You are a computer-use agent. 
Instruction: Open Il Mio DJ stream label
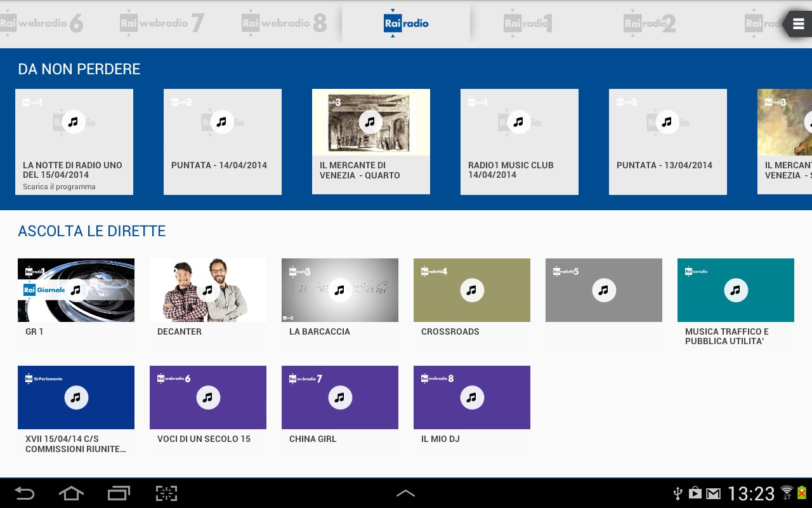click(x=440, y=439)
